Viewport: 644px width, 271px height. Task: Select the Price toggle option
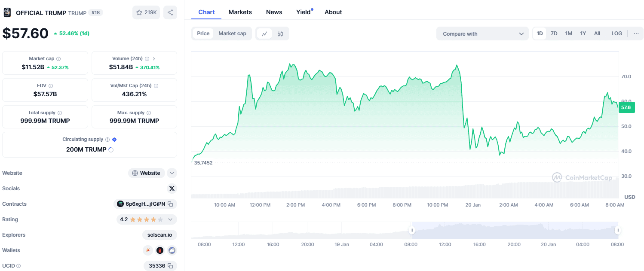(203, 33)
